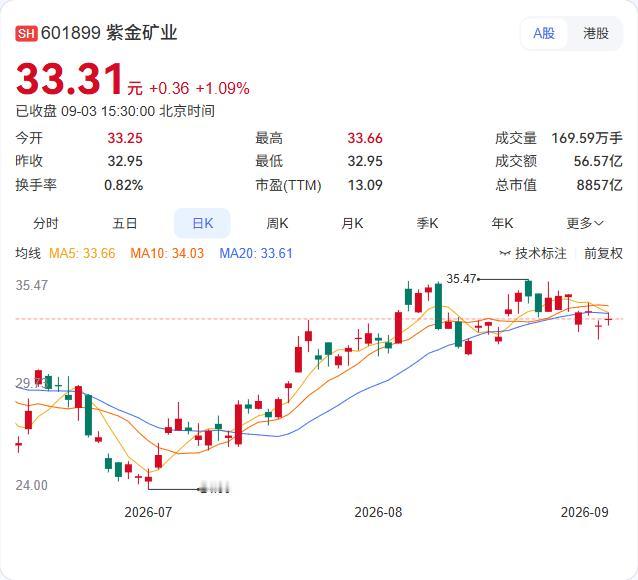Screen dimensions: 638x580
Task: Click the 市盈(TTM) value 13.09
Action: tap(365, 185)
